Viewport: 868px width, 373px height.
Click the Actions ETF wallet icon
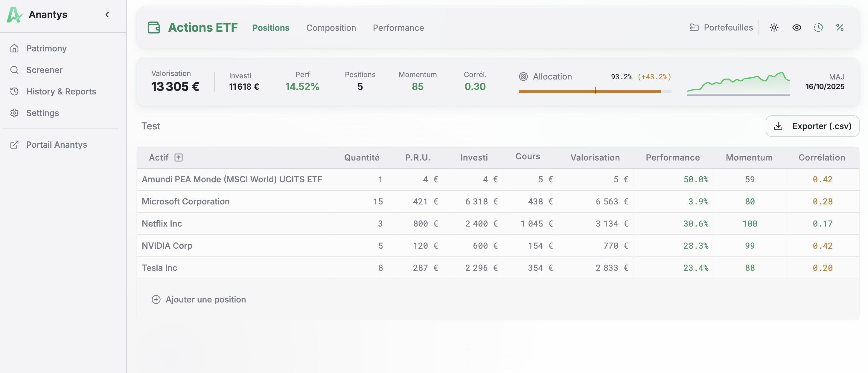(154, 27)
